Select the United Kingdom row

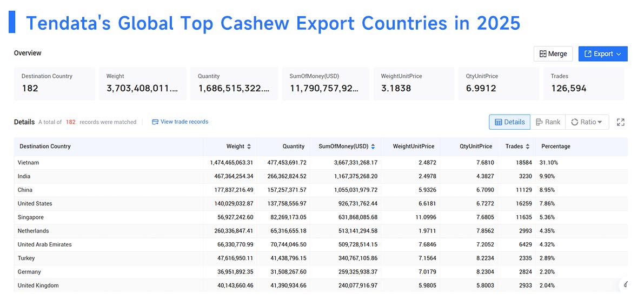tap(321, 285)
